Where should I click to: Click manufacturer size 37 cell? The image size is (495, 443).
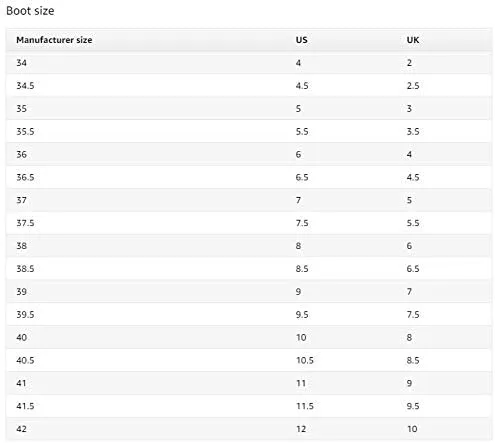(21, 200)
